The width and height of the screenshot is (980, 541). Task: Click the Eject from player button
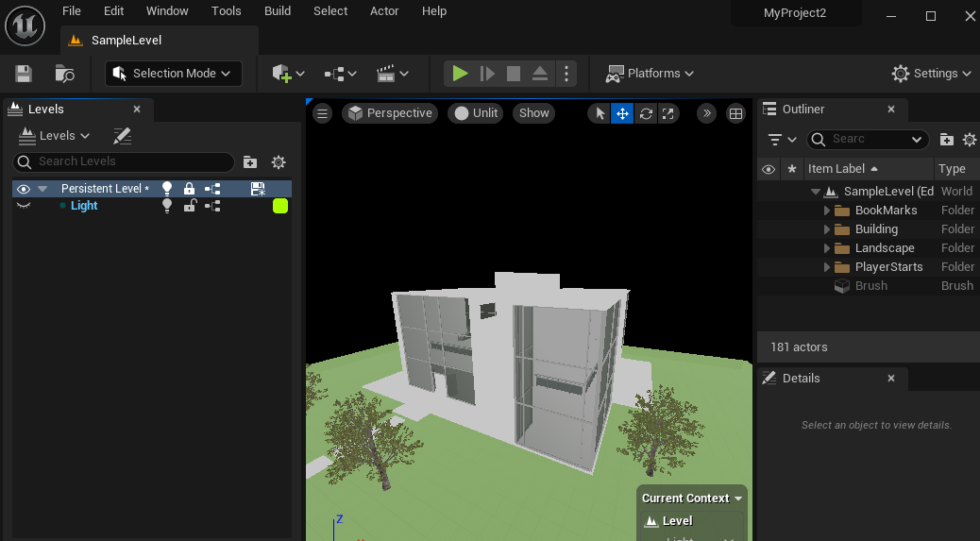coord(540,74)
